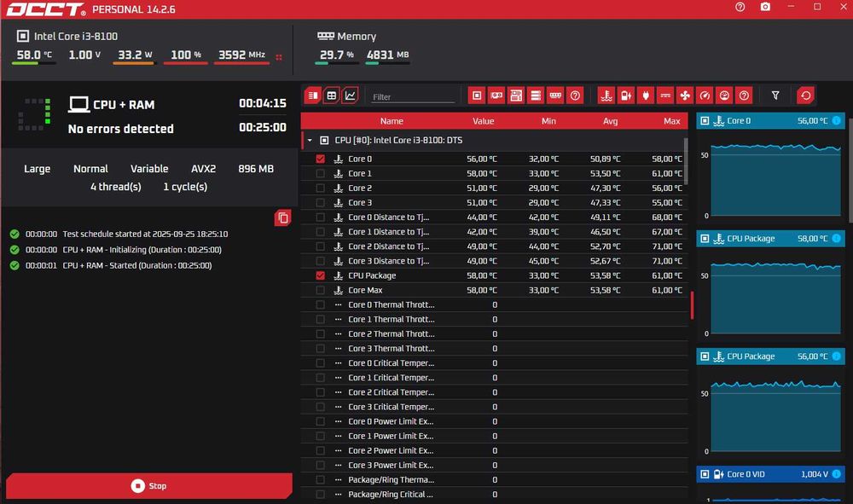This screenshot has height=504, width=853.
Task: Click the 4 thread(s) setting
Action: pyautogui.click(x=116, y=187)
